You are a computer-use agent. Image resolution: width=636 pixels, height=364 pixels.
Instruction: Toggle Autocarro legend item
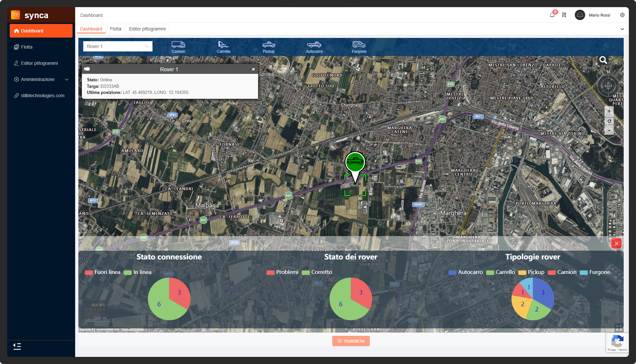click(466, 272)
